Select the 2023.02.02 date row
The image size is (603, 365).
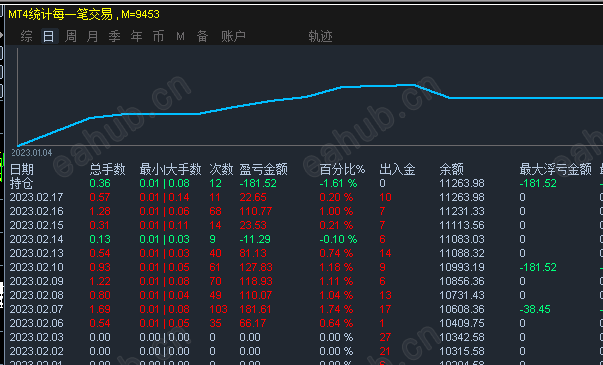pos(37,352)
